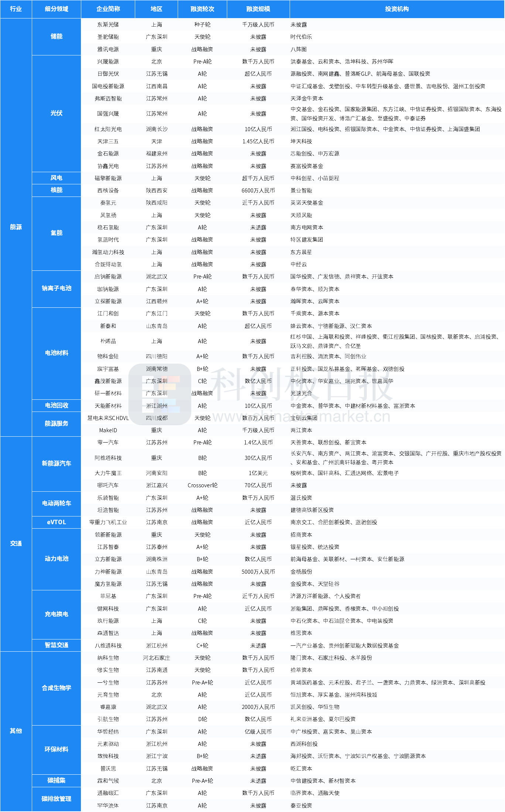The width and height of the screenshot is (505, 812).
Task: Select company name 磁擎新能源
Action: click(108, 178)
